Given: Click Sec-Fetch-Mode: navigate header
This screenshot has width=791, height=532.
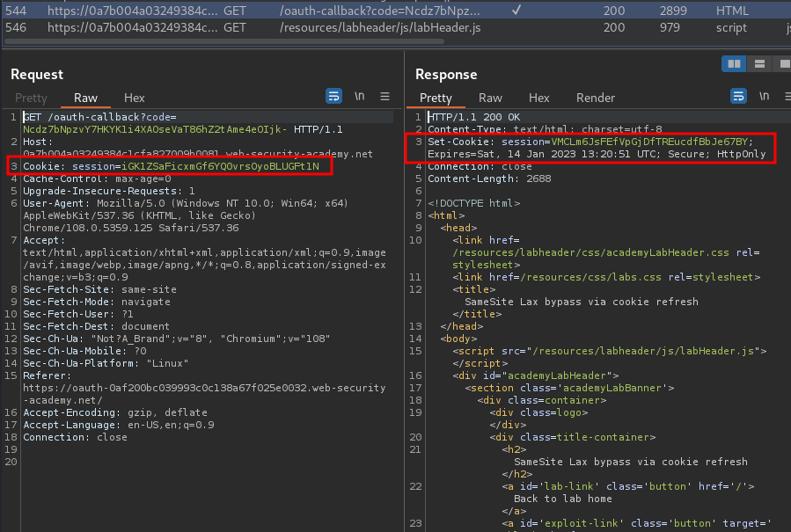Looking at the screenshot, I should pyautogui.click(x=97, y=302).
